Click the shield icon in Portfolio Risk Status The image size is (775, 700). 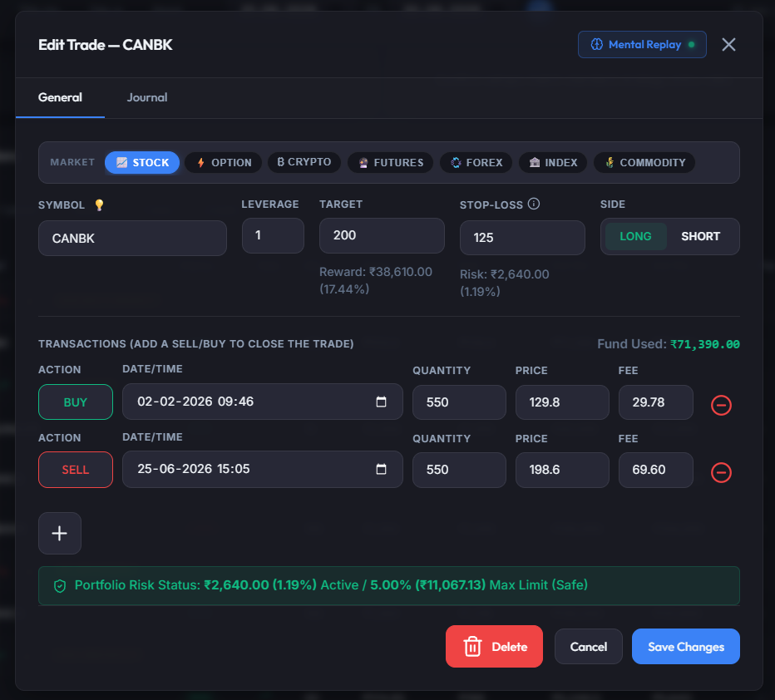[x=60, y=586]
